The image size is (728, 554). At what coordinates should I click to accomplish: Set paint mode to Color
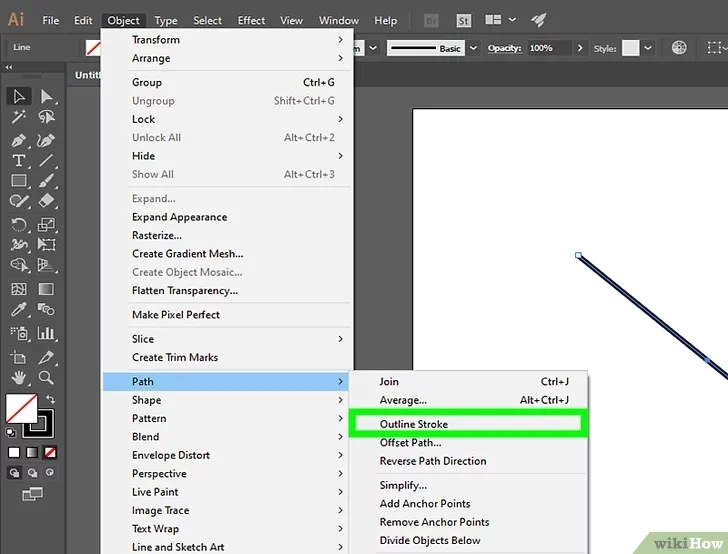pyautogui.click(x=14, y=453)
